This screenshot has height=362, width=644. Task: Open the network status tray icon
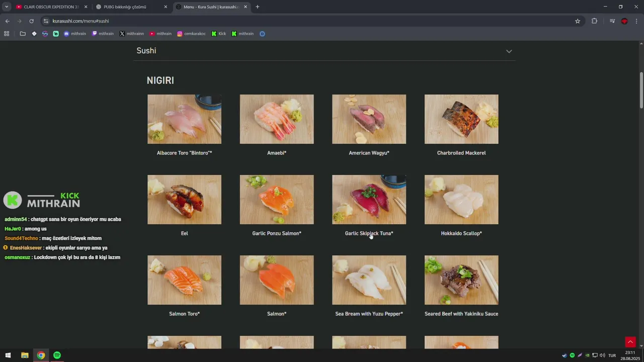(595, 355)
